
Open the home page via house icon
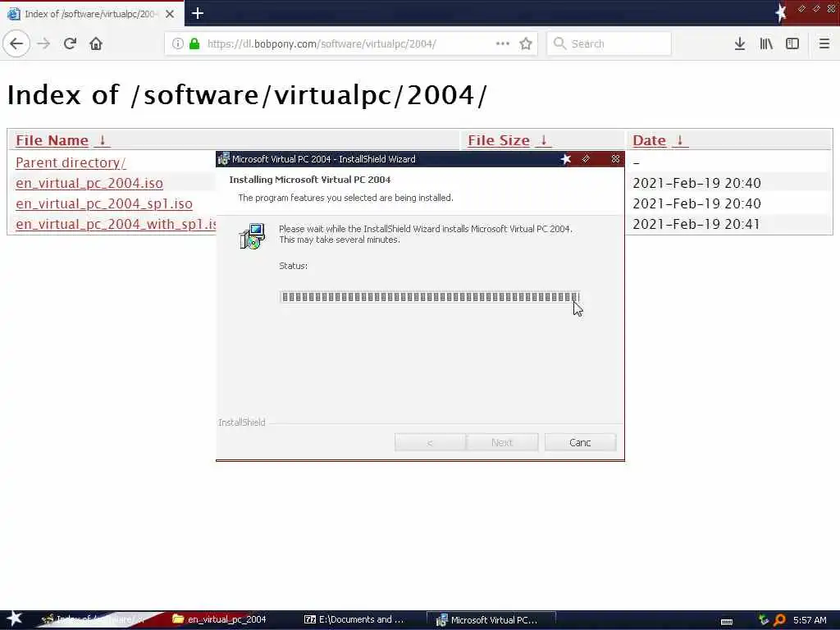[x=96, y=43]
